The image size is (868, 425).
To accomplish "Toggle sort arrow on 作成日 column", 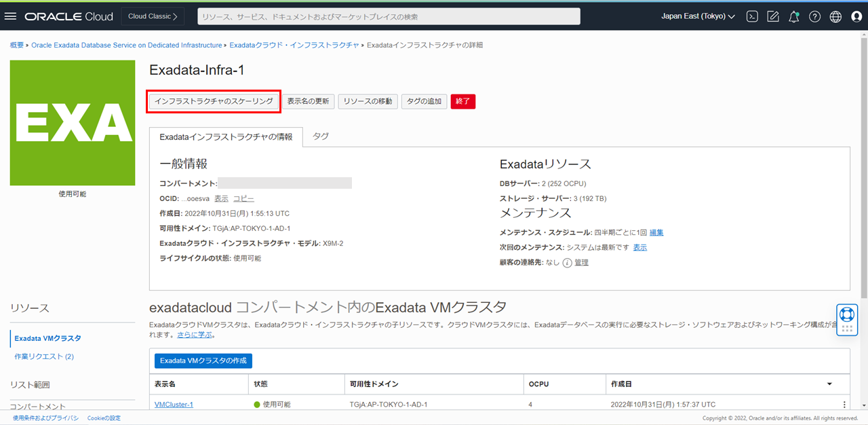I will click(829, 384).
